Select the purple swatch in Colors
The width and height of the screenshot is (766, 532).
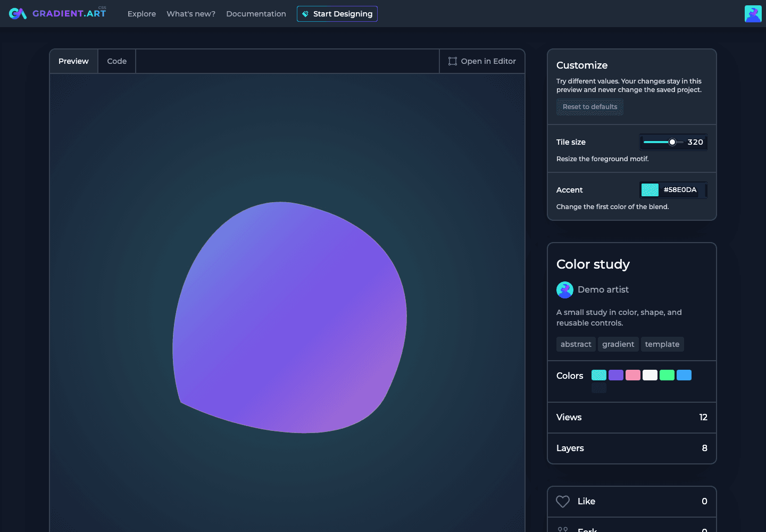coord(616,375)
